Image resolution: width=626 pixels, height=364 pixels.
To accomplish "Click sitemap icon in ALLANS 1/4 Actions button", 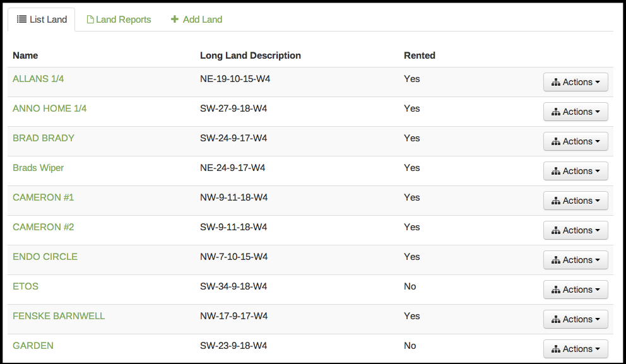I will point(556,83).
